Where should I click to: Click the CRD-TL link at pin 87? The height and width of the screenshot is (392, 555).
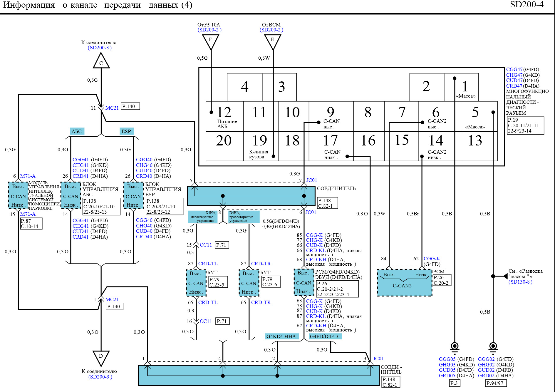[x=208, y=264]
